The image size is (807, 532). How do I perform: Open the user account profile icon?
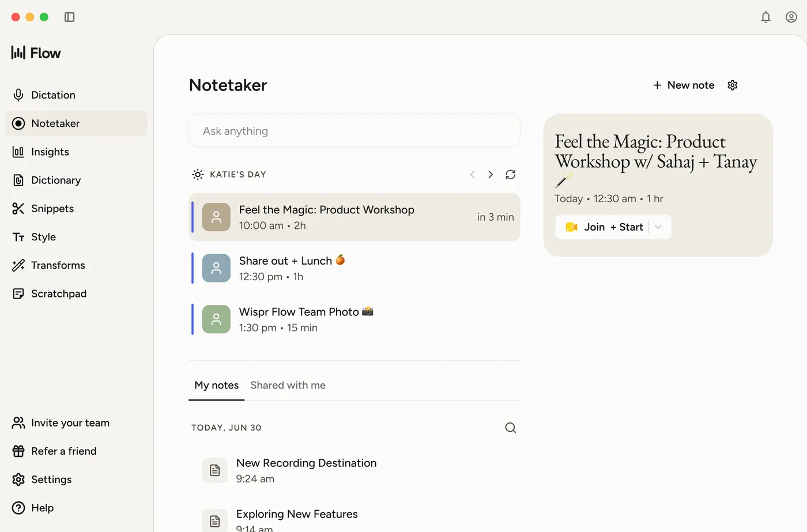[x=791, y=17]
